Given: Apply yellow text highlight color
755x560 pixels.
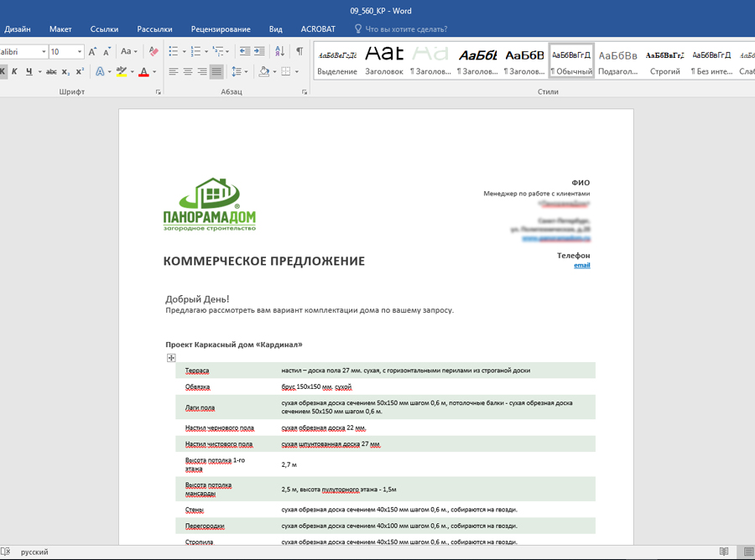Looking at the screenshot, I should point(122,72).
